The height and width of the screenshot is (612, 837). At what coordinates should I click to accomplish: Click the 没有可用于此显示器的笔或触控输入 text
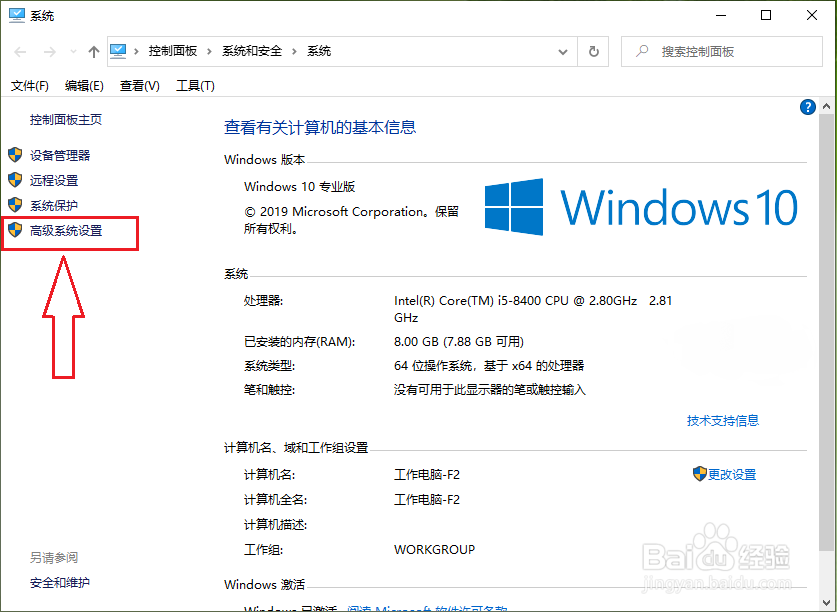coord(490,390)
